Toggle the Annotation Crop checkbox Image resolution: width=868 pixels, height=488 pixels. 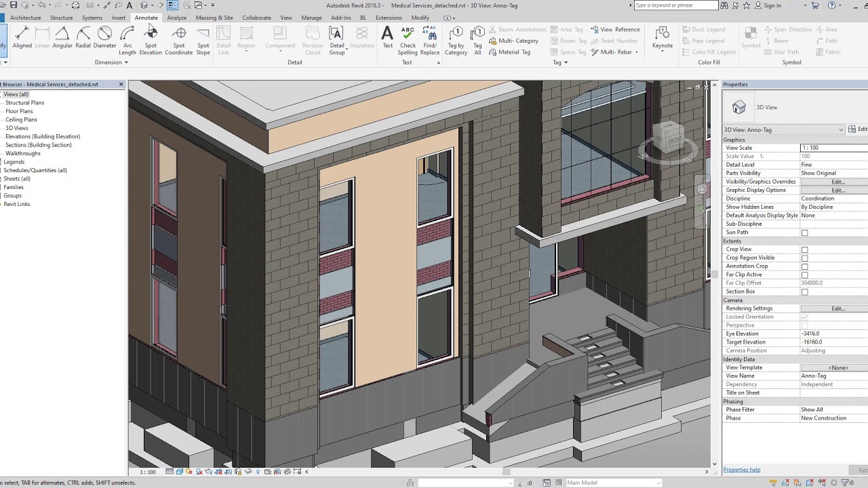click(805, 266)
